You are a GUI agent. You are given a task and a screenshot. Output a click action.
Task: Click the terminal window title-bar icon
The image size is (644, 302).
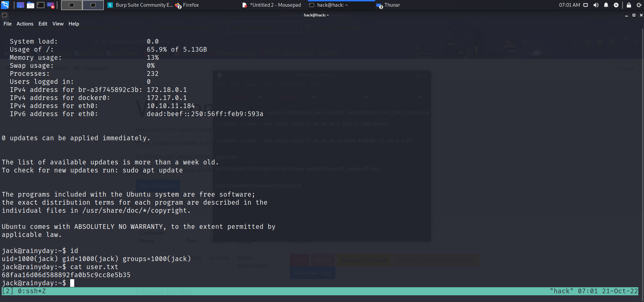(x=4, y=15)
